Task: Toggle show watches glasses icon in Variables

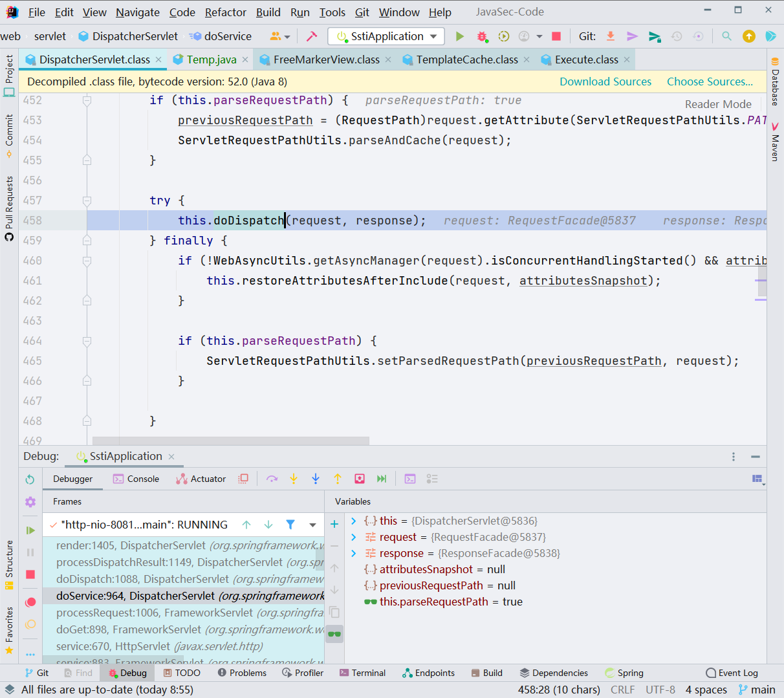Action: (x=334, y=633)
